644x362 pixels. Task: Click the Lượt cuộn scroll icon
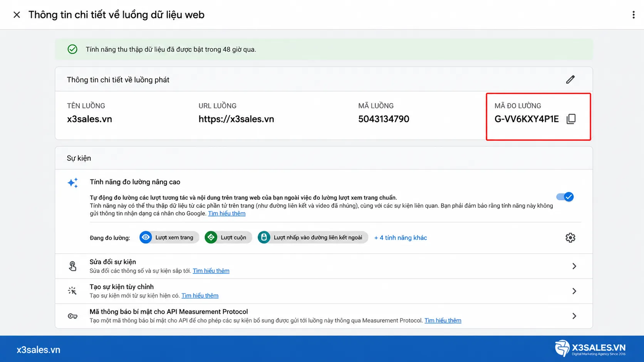[x=211, y=237]
